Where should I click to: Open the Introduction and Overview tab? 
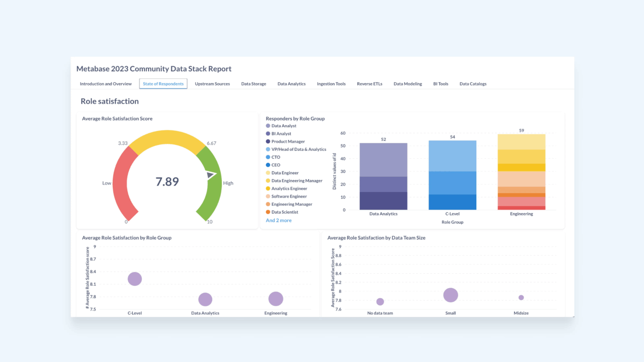tap(106, 84)
